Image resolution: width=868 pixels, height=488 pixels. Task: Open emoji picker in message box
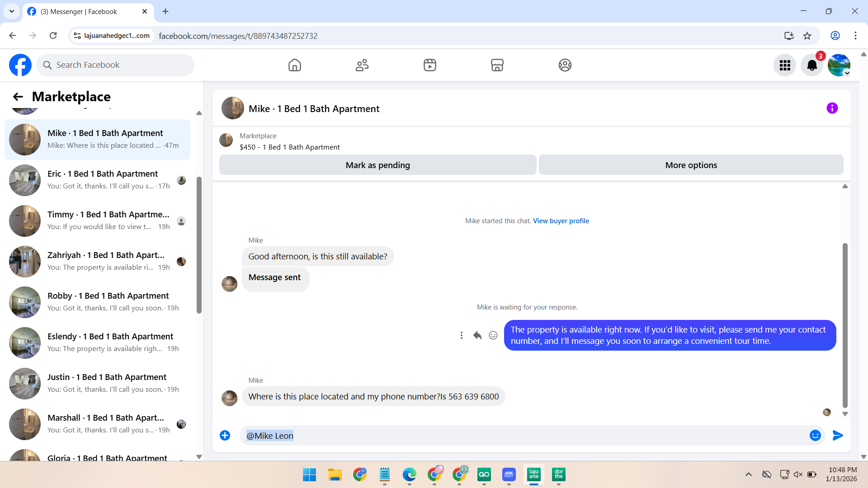815,435
